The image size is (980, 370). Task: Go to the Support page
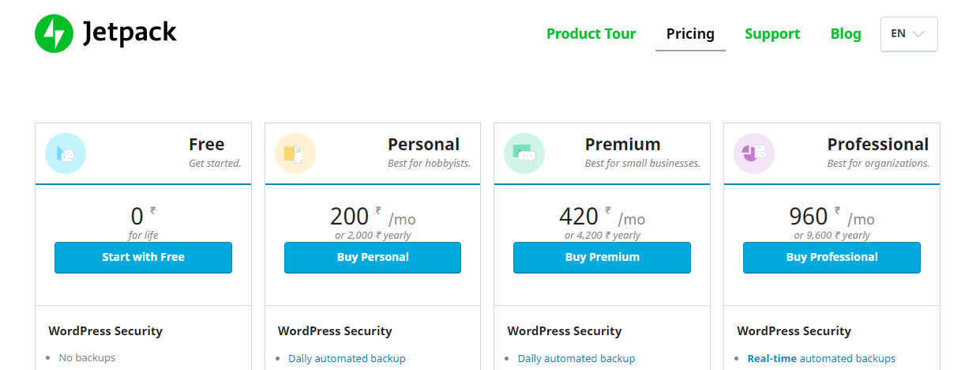click(772, 34)
